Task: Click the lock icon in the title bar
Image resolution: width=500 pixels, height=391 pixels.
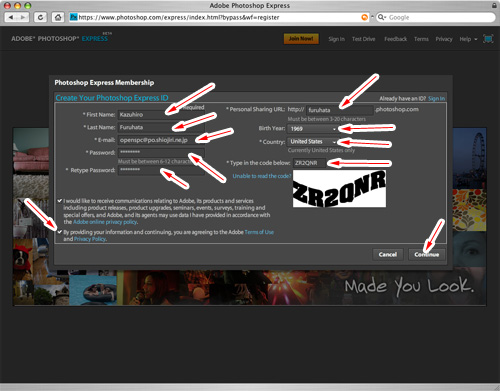Action: point(494,5)
